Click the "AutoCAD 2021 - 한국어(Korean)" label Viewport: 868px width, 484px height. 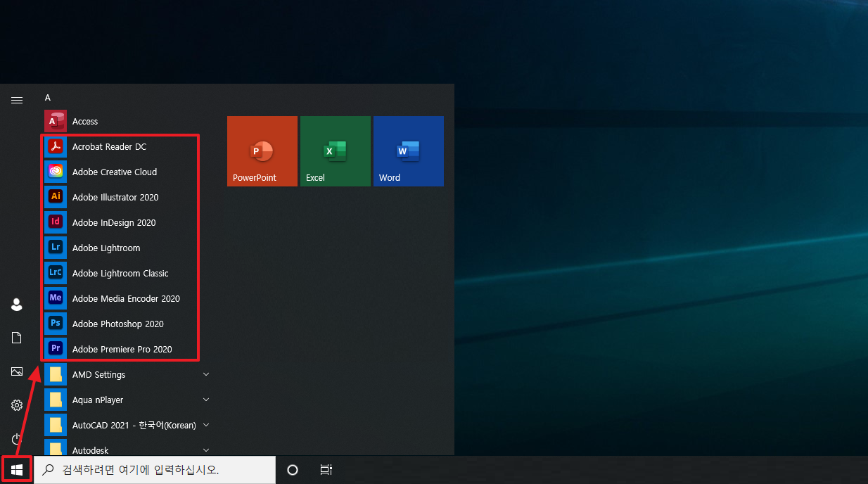[134, 425]
